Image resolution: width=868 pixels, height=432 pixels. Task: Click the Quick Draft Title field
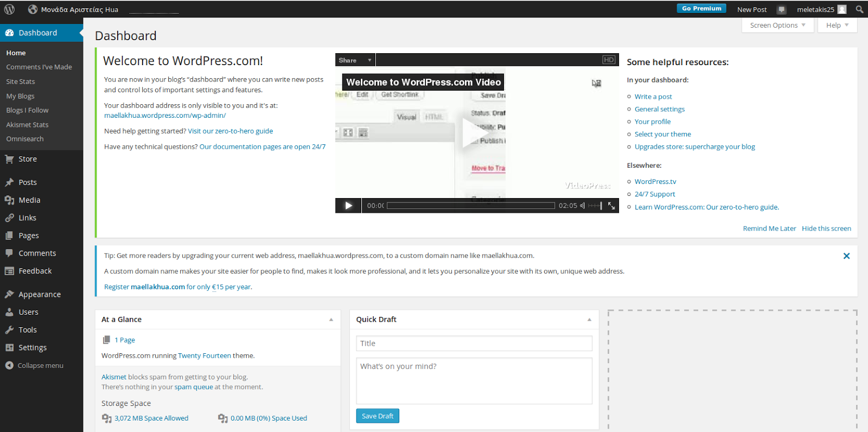[474, 344]
